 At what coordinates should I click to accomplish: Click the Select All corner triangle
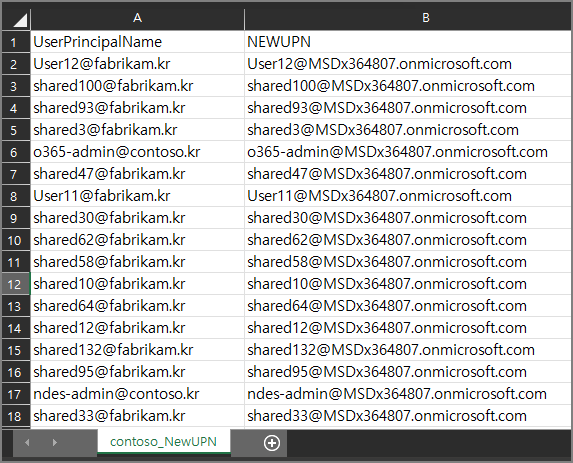click(20, 20)
